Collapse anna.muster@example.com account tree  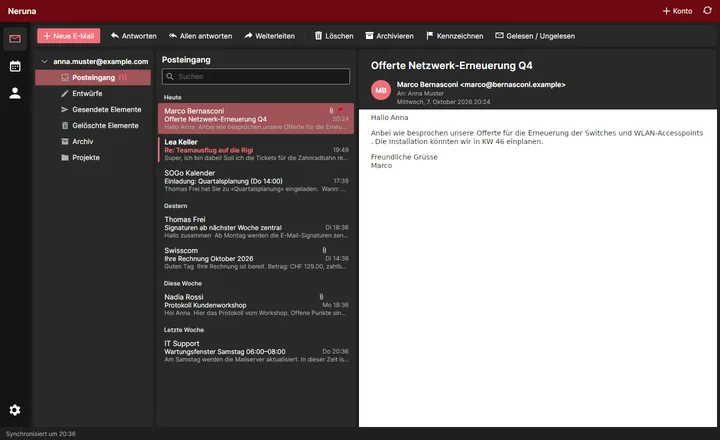[45, 61]
